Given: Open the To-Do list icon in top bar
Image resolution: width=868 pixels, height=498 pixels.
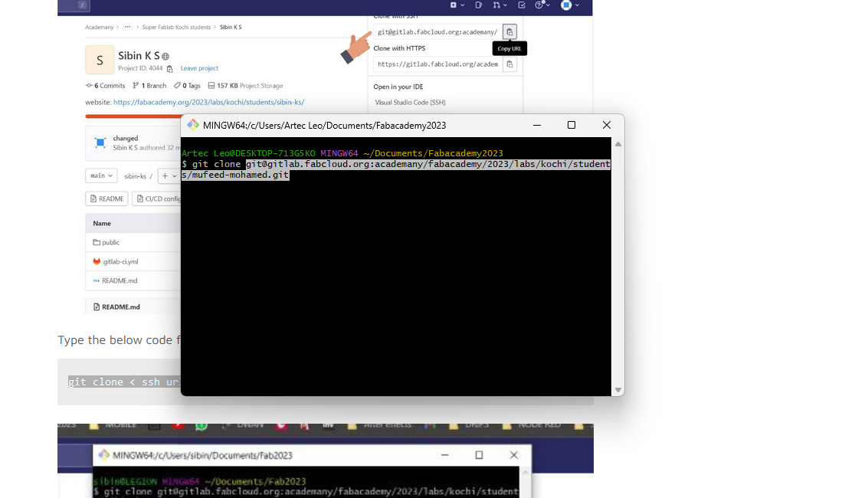Looking at the screenshot, I should (x=522, y=5).
